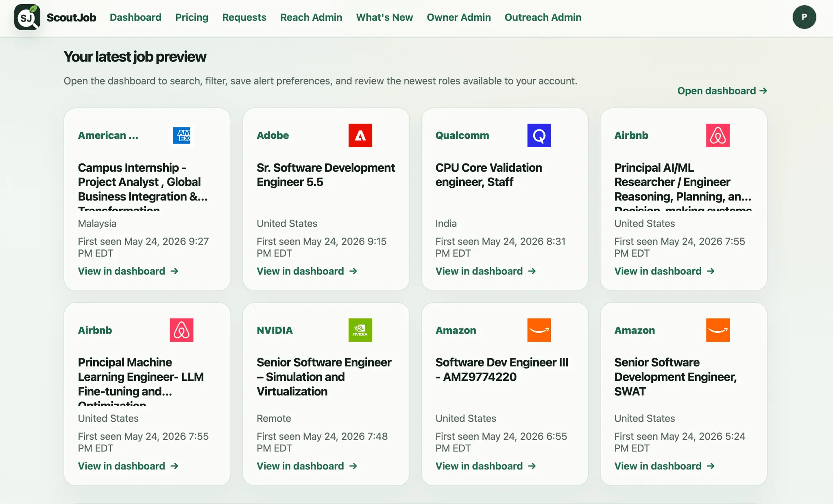The height and width of the screenshot is (504, 833).
Task: Click the Qualcomm company name
Action: coord(462,135)
